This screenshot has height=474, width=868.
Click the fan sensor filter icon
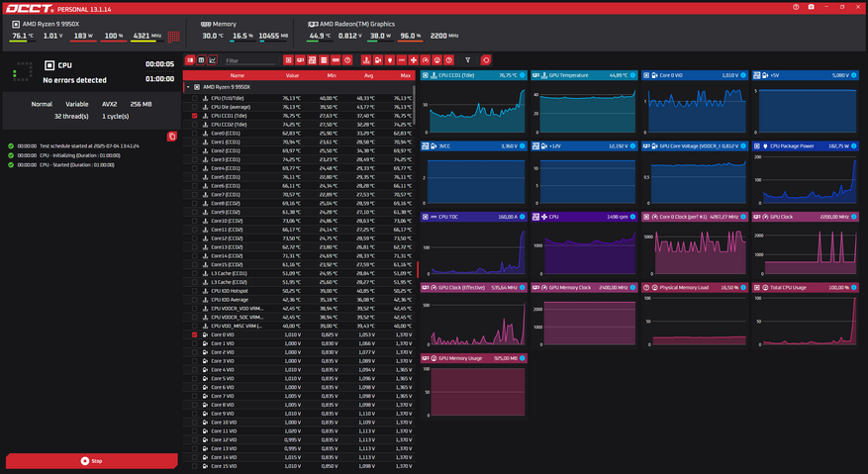(x=413, y=60)
